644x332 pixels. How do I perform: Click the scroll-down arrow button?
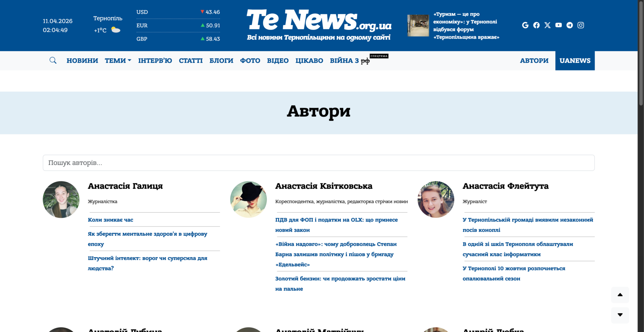pos(620,315)
